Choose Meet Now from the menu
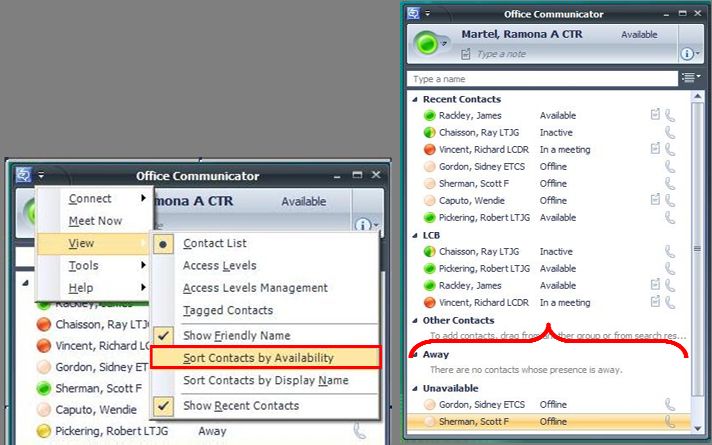The height and width of the screenshot is (445, 712). point(94,221)
